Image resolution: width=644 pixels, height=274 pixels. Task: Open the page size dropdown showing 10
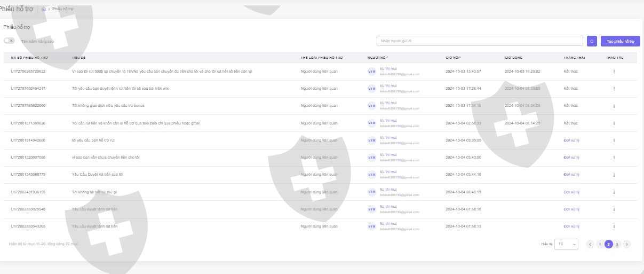(x=567, y=244)
